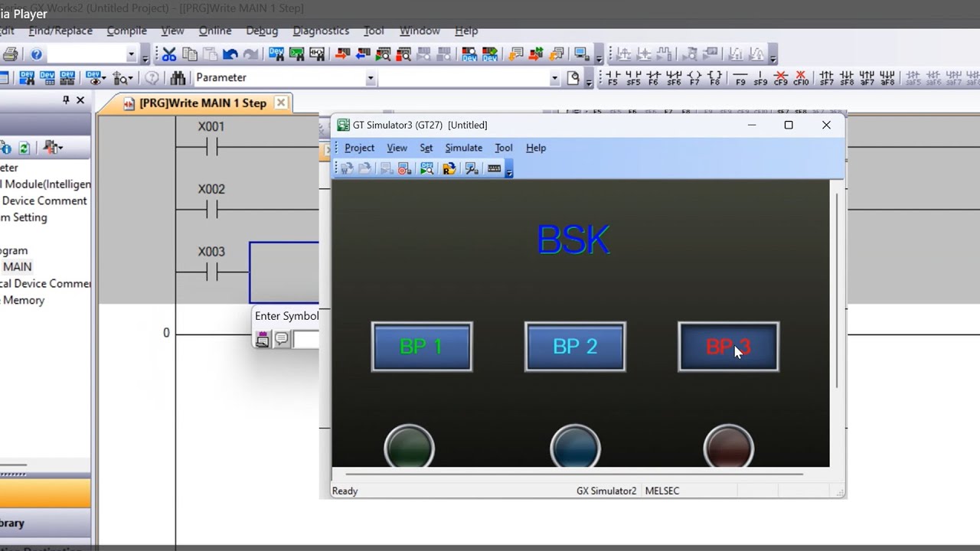This screenshot has height=551, width=980.
Task: Click the Enter Symbol dialog first icon button
Action: click(262, 339)
